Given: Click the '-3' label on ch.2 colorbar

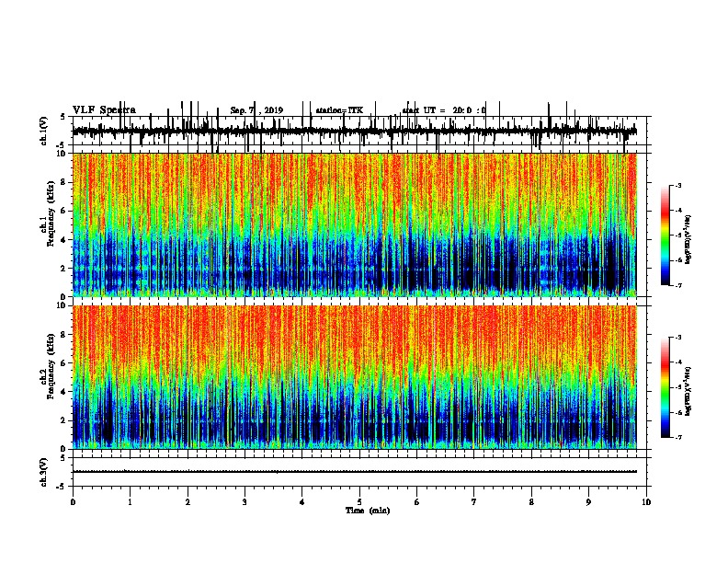Looking at the screenshot, I should [x=678, y=338].
